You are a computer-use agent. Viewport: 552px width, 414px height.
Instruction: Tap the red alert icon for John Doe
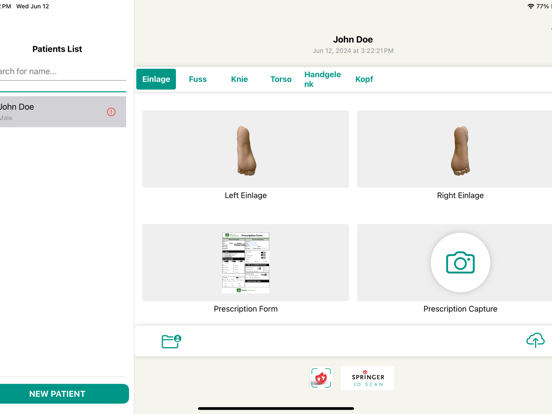(x=111, y=112)
